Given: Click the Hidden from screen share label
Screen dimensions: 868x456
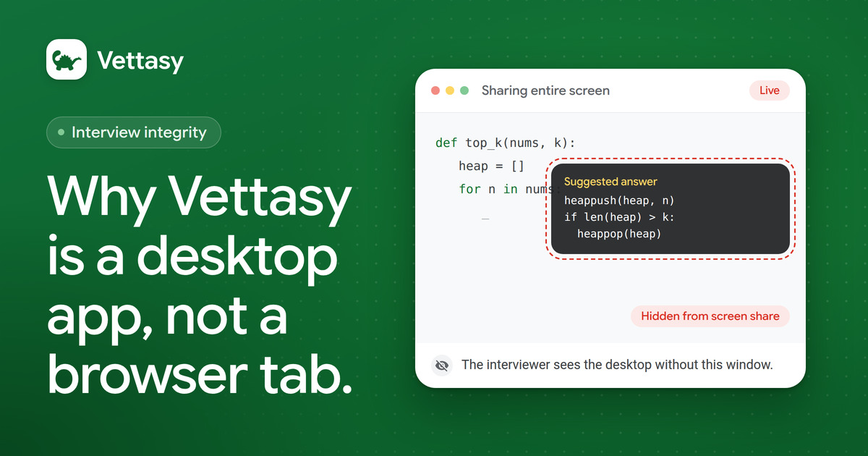Looking at the screenshot, I should tap(710, 316).
